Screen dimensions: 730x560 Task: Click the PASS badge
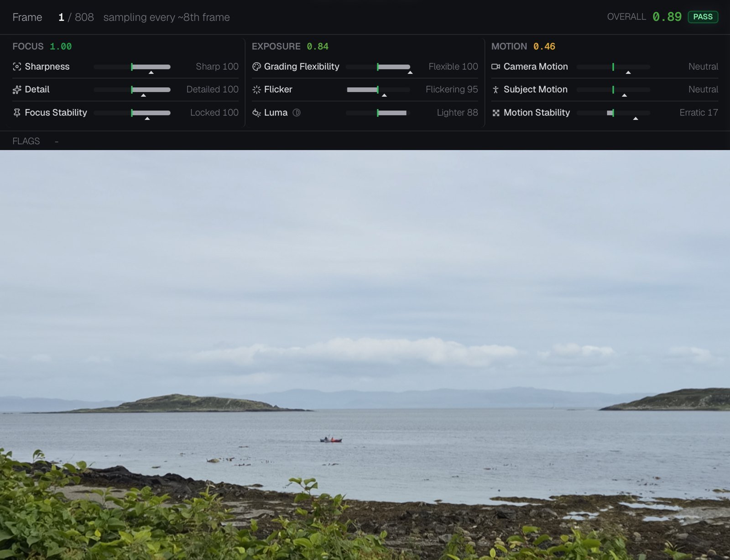703,17
